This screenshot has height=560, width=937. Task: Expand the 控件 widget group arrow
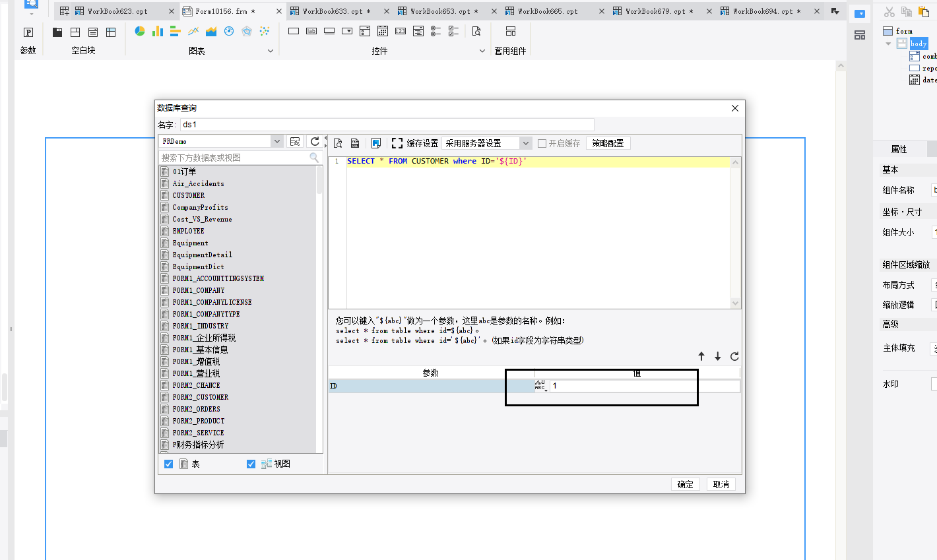[482, 51]
